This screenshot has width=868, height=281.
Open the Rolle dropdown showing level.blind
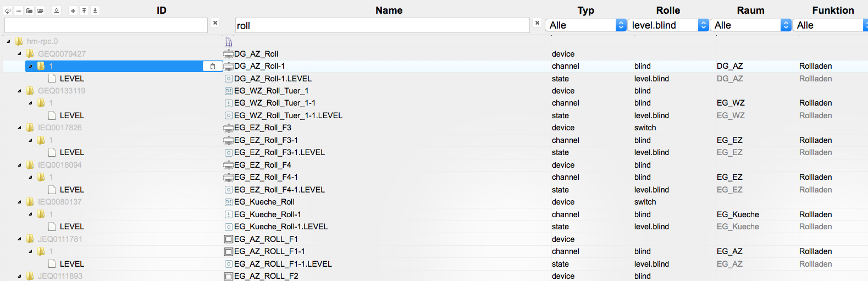coord(668,25)
